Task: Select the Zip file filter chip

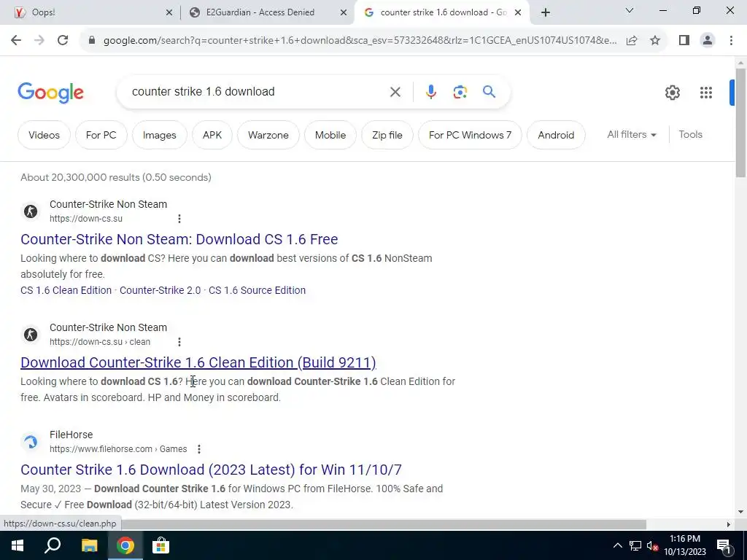Action: pos(387,135)
